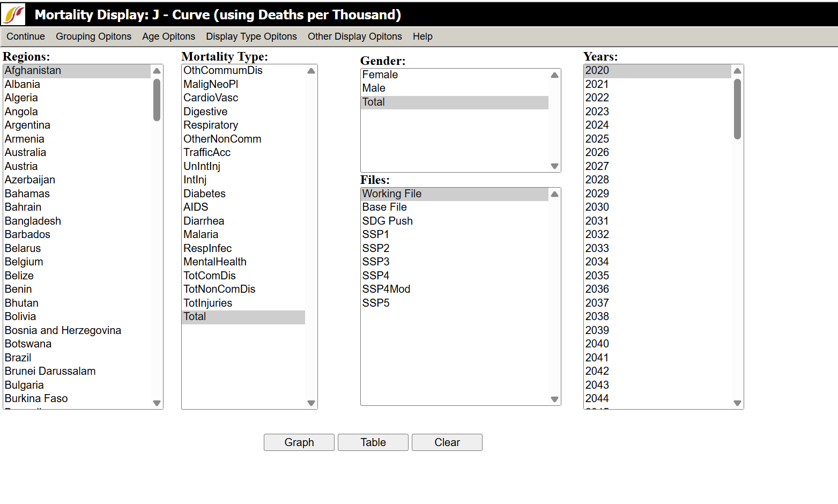Click the Regions list scrollbar thumb
The image size is (838, 504).
click(x=157, y=100)
